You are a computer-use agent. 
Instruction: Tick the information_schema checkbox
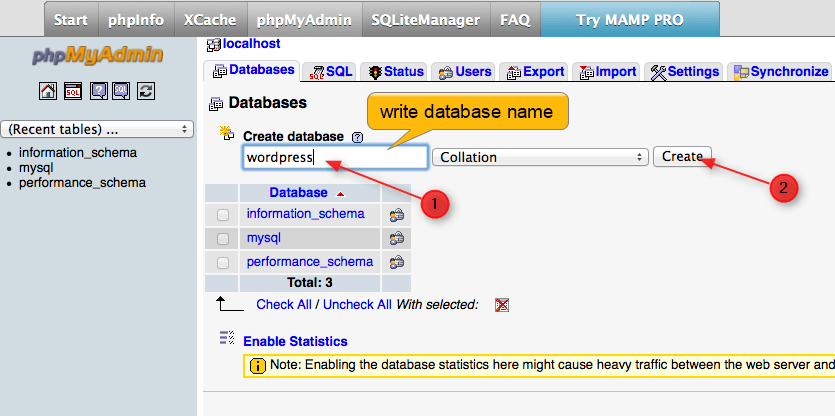223,215
